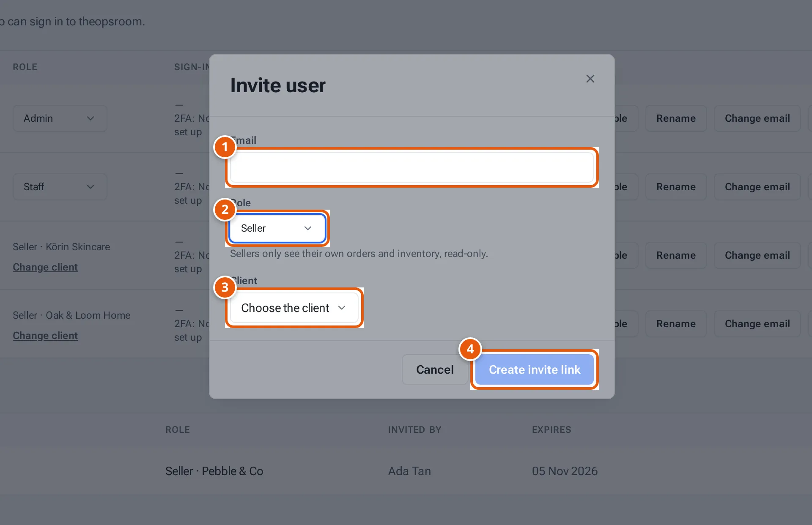
Task: Open the Choose the client dropdown
Action: pos(294,308)
